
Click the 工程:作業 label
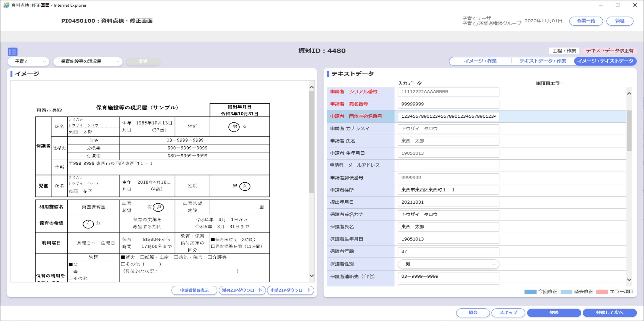point(564,51)
